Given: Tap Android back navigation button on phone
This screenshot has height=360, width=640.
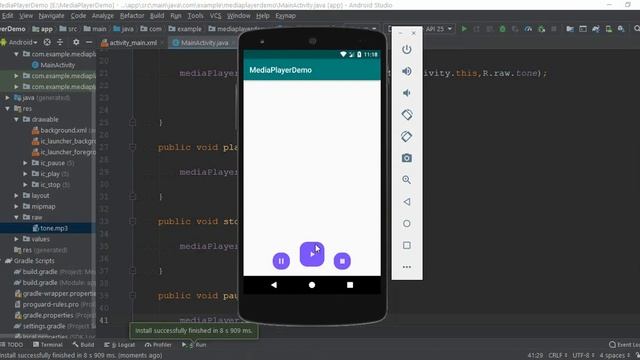Looking at the screenshot, I should coord(274,285).
